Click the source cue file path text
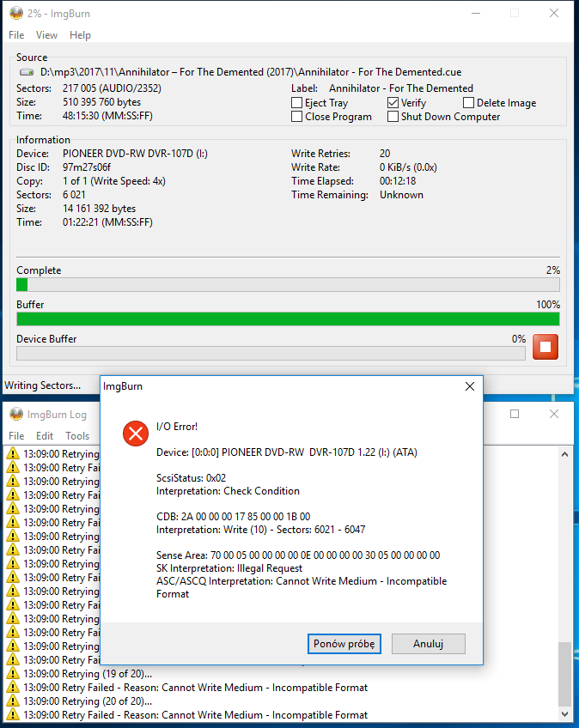The image size is (579, 728). 251,72
